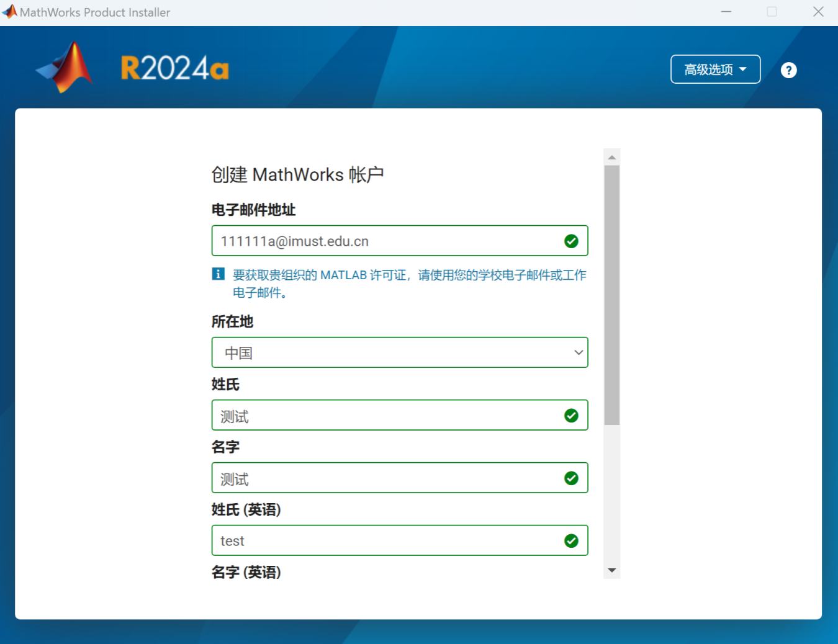The height and width of the screenshot is (644, 838).
Task: Click the validation checkmark beside 姓氏 field
Action: [571, 415]
